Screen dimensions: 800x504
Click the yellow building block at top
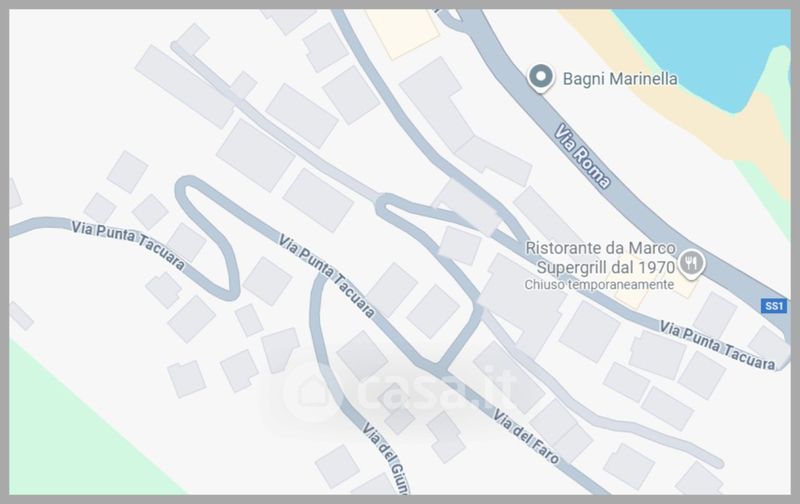click(x=402, y=32)
